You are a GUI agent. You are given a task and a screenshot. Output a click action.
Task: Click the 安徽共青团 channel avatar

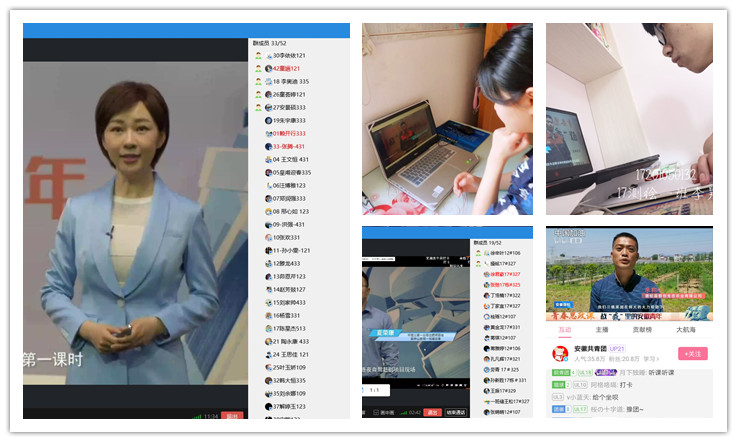click(x=561, y=353)
